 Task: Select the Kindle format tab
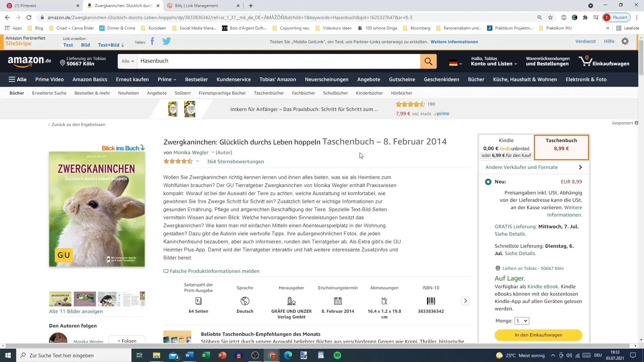pos(506,147)
